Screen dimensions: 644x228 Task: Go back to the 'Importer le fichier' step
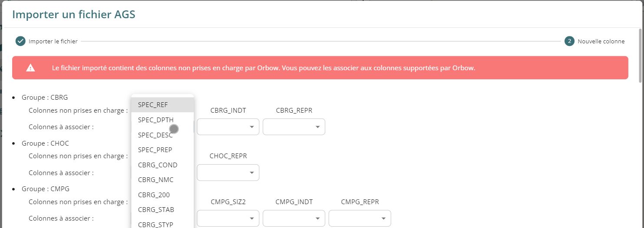[53, 42]
